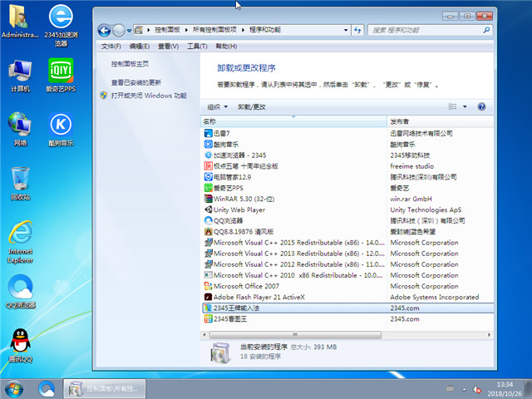The width and height of the screenshot is (532, 399).
Task: Click QQ浏览器 pinned taskbar icon
Action: pos(47,389)
